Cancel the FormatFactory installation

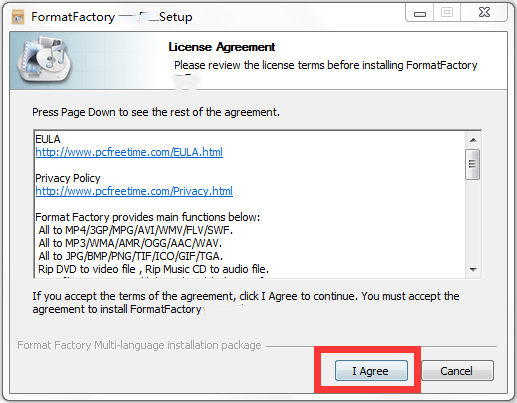tap(457, 370)
